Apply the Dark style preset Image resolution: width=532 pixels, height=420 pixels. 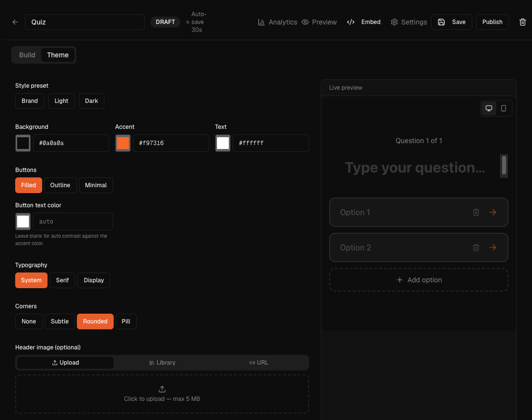[x=91, y=101]
